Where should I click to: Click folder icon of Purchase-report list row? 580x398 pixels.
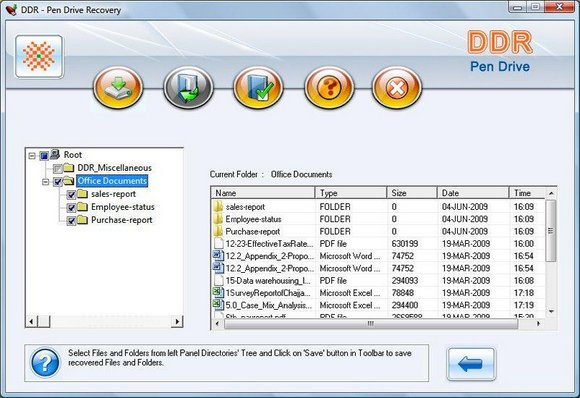(x=218, y=231)
